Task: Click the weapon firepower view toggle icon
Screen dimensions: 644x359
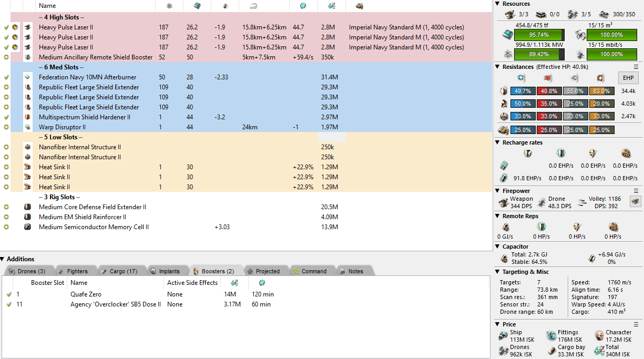Action: click(x=635, y=202)
